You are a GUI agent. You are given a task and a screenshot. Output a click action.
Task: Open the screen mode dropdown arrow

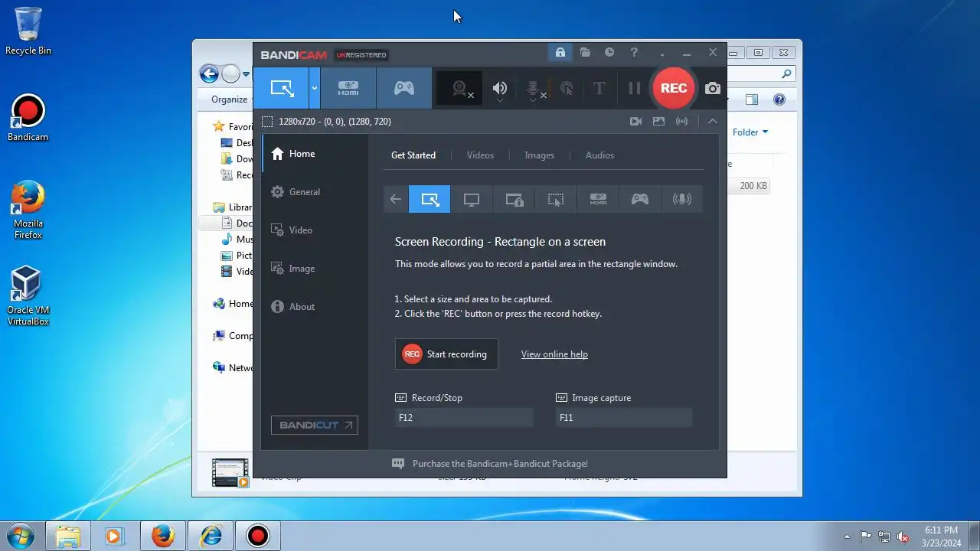315,88
